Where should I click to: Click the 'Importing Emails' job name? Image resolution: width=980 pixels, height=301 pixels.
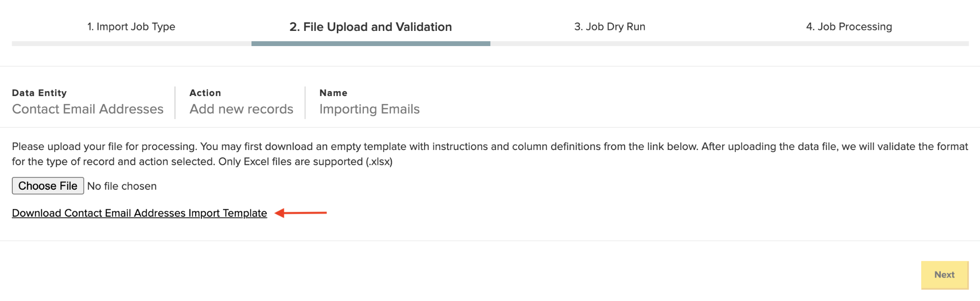pos(370,109)
